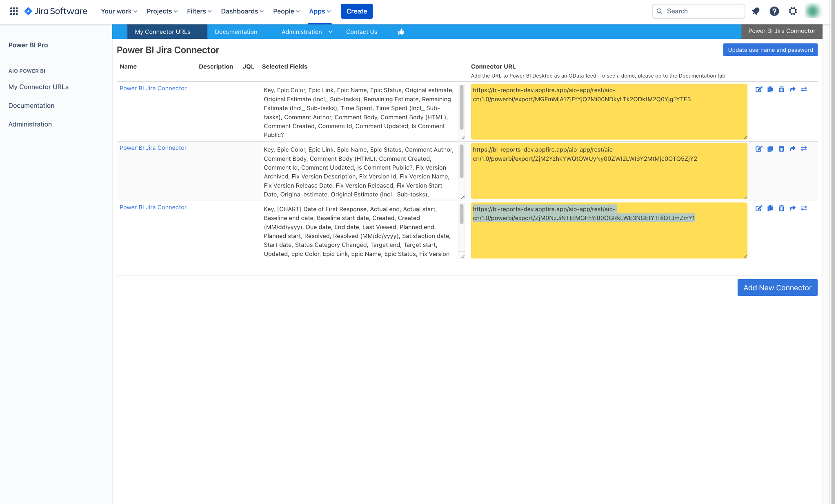The height and width of the screenshot is (504, 836).
Task: Open the notifications bell
Action: pos(756,11)
